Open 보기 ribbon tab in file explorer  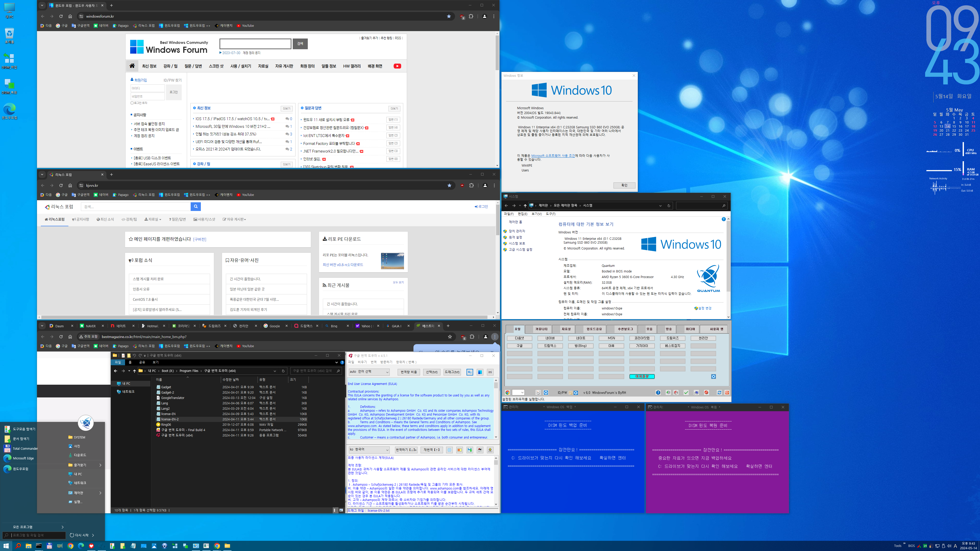pyautogui.click(x=156, y=362)
